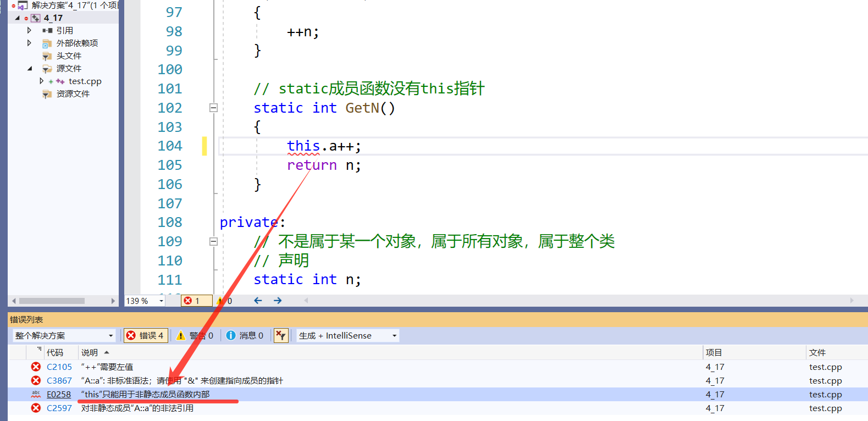Select the 源文件 tree item
868x421 pixels.
pos(69,69)
